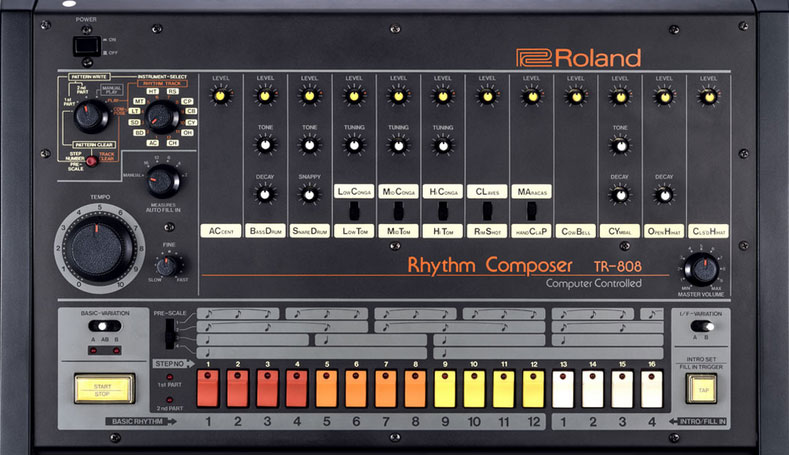Screen dimensions: 789x455
Task: Click the Measures Auto Fill In knob
Action: click(163, 181)
